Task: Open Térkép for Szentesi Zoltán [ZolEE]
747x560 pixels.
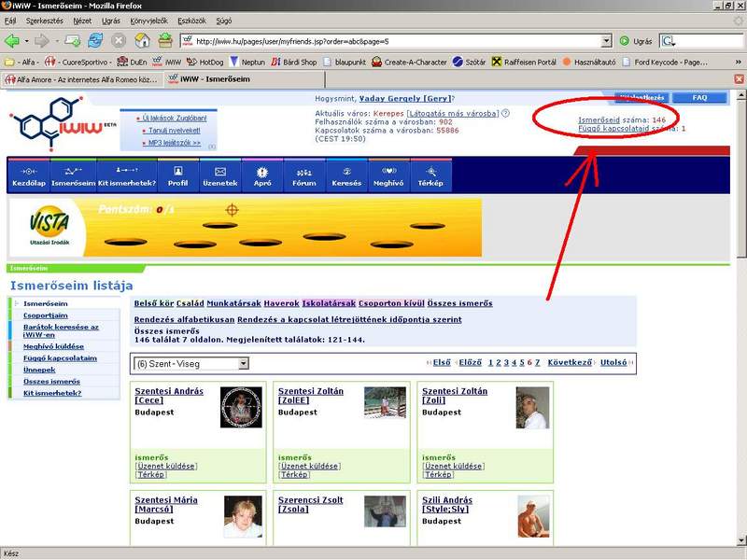Action: click(x=294, y=475)
